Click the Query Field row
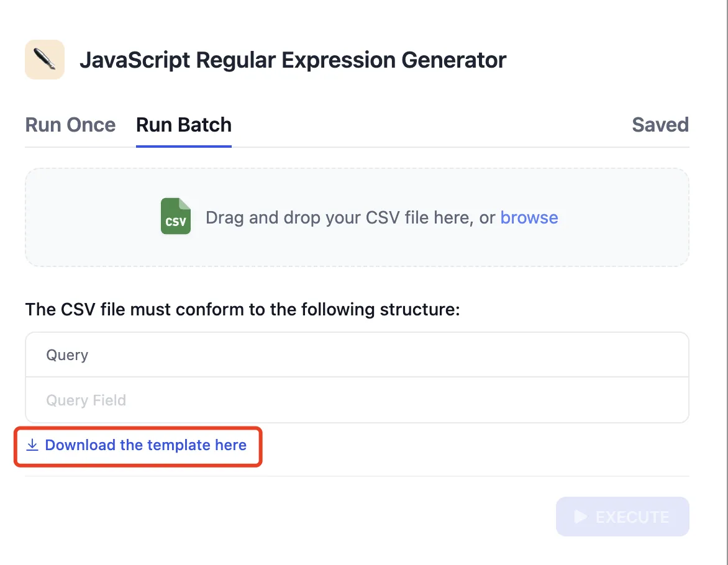The width and height of the screenshot is (728, 565). 86,400
